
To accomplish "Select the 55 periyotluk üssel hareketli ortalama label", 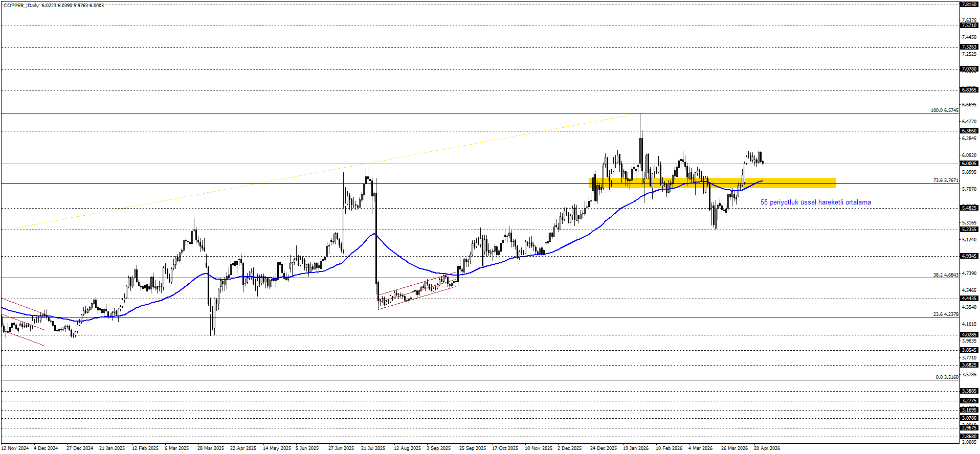I will 815,202.
